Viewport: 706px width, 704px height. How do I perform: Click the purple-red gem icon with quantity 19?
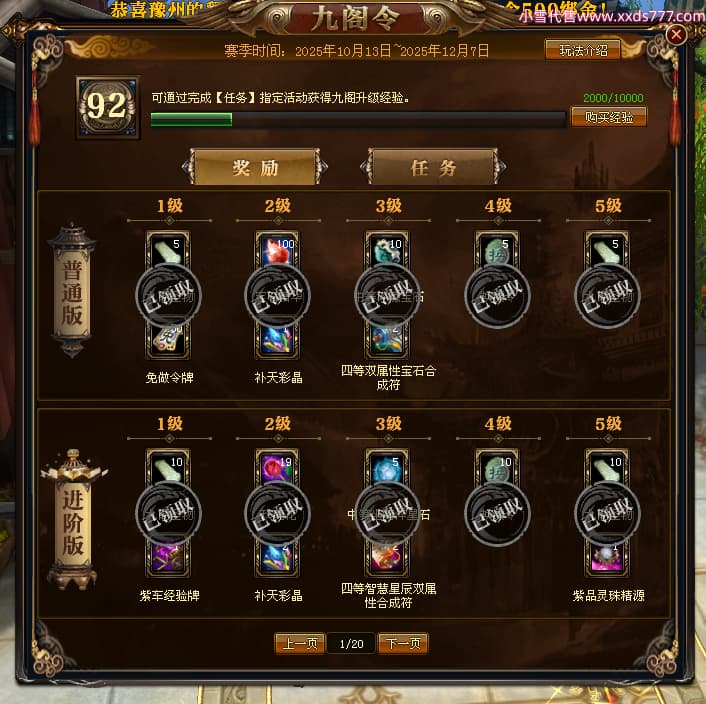click(277, 468)
